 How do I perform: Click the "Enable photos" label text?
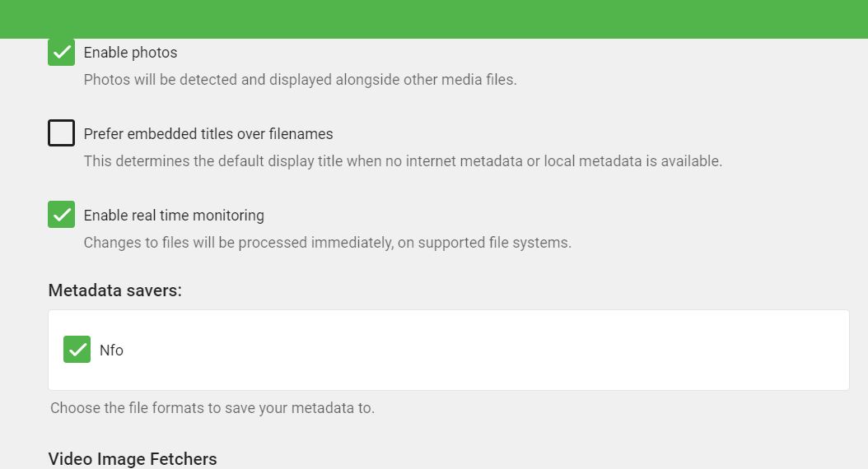[130, 53]
